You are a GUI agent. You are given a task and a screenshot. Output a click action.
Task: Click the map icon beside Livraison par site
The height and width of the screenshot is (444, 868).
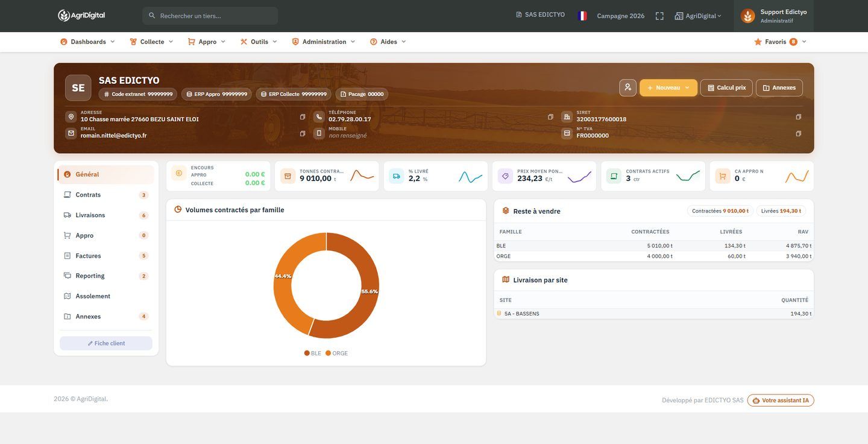(506, 280)
